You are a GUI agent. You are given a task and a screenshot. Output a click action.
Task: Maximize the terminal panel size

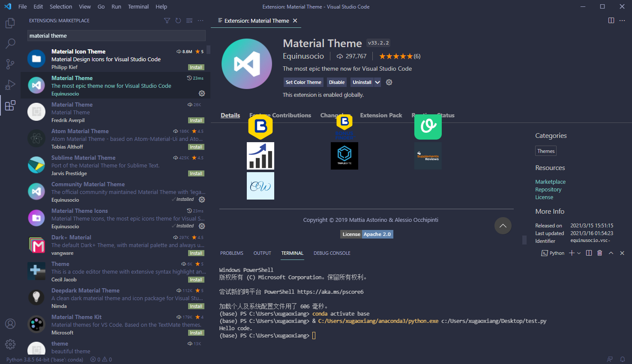611,253
